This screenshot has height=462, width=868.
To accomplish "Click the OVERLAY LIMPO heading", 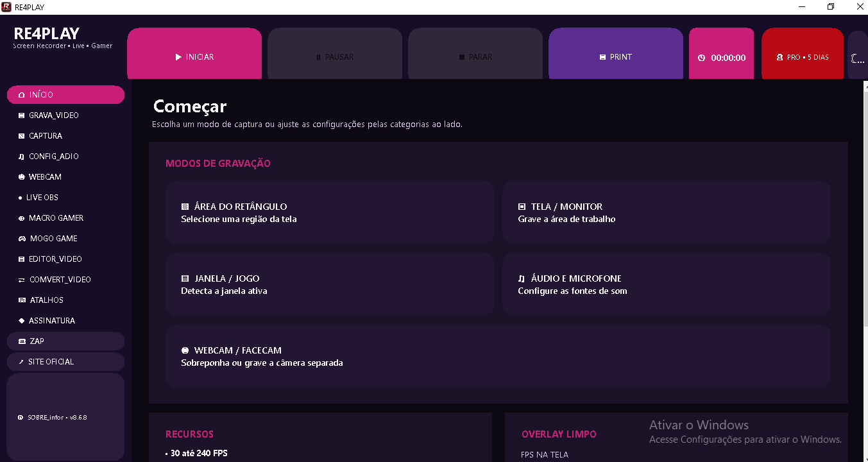I will click(x=559, y=434).
